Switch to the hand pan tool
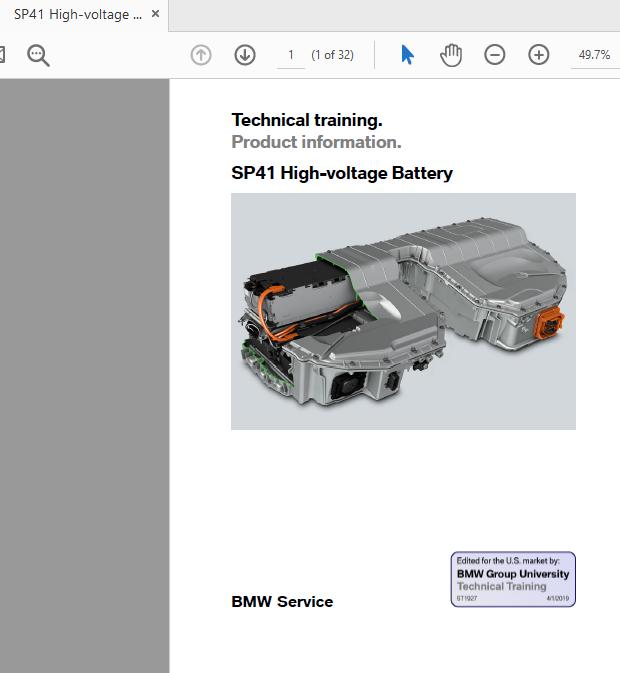 click(x=451, y=55)
